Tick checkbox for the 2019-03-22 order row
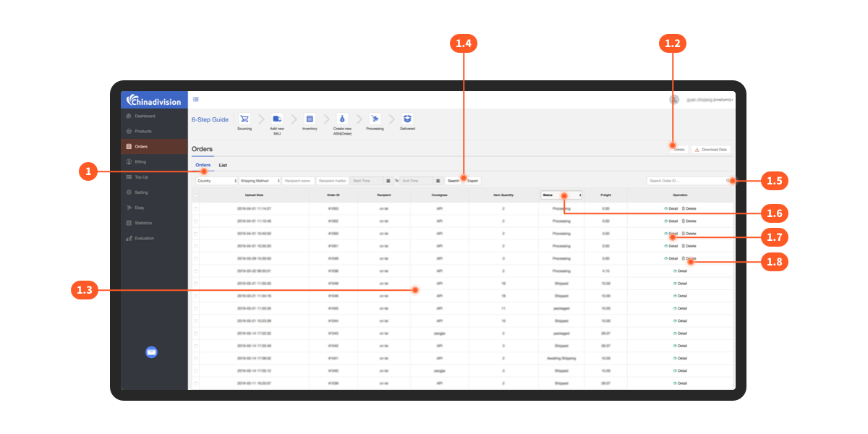 pos(195,271)
